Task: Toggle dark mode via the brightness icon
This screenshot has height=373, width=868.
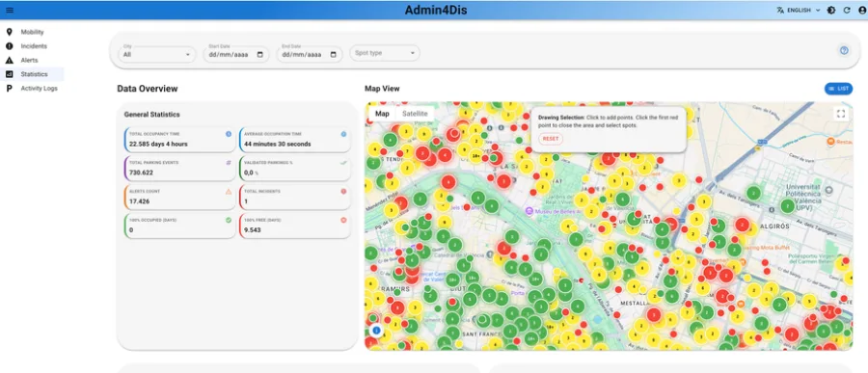Action: click(x=831, y=10)
